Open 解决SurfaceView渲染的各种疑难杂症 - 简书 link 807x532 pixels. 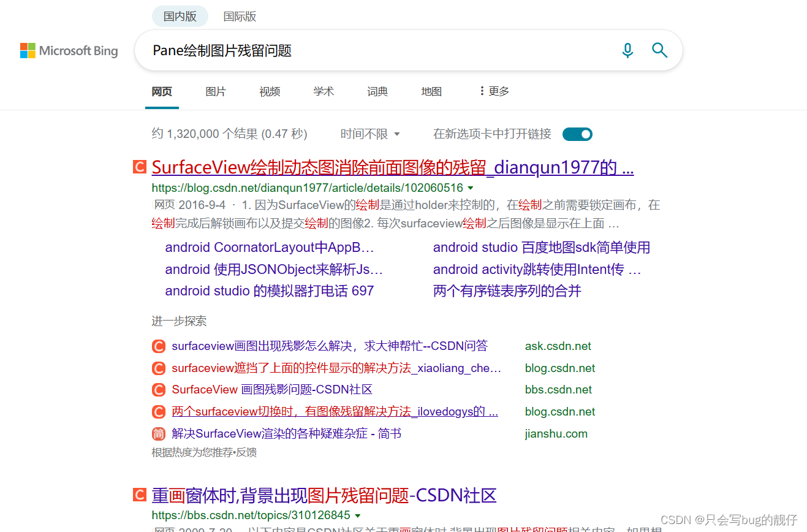pyautogui.click(x=287, y=434)
